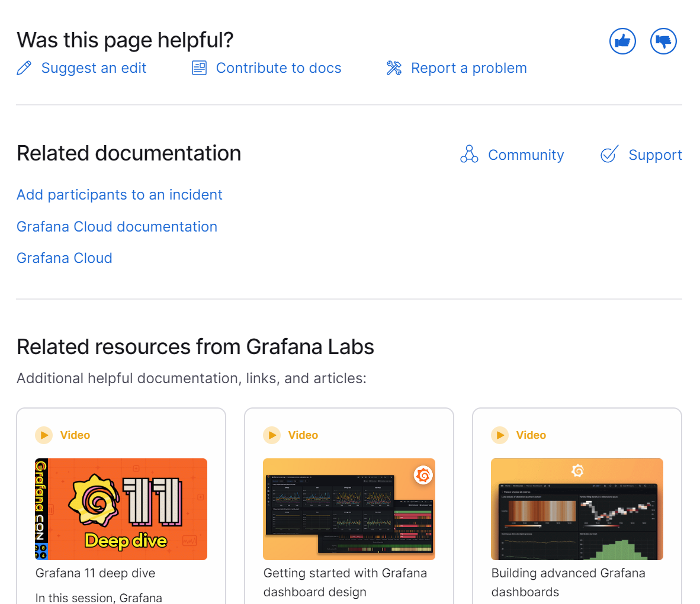Screen dimensions: 700x604
Task: Click the play icon on Getting started dashboard design card
Action: click(x=272, y=435)
